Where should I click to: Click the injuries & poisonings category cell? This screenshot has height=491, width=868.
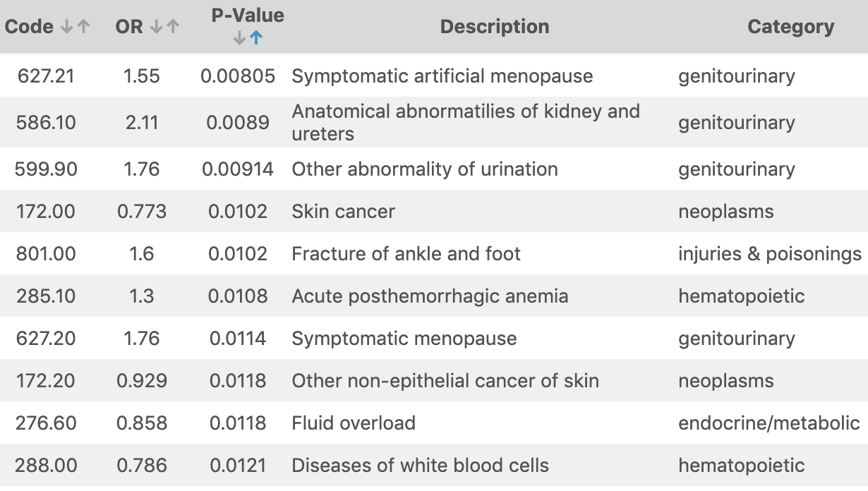[x=769, y=254]
